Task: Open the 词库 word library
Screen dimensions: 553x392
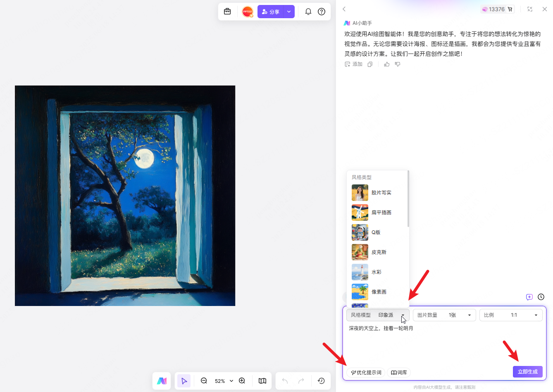Action: click(x=399, y=373)
